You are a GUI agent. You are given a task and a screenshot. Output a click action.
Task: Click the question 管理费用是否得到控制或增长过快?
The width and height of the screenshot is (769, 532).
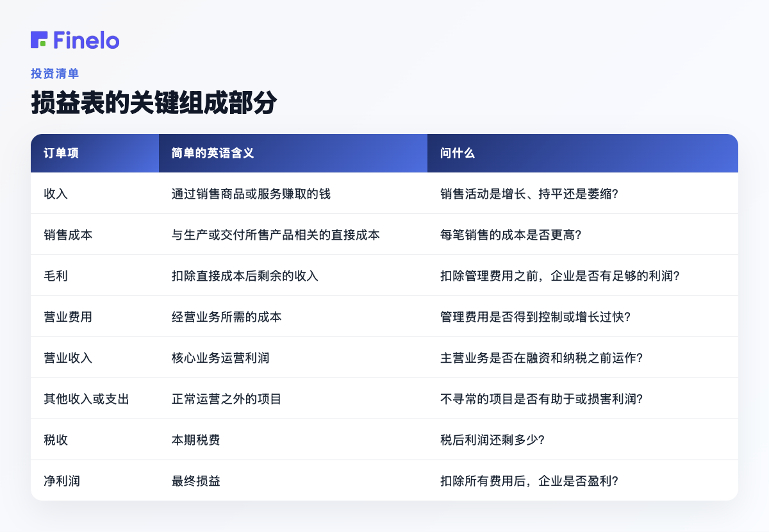pyautogui.click(x=536, y=317)
